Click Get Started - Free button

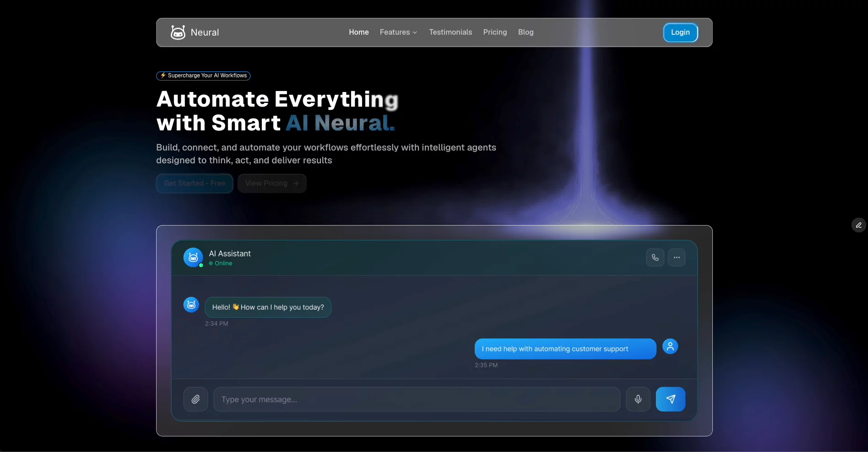[195, 183]
